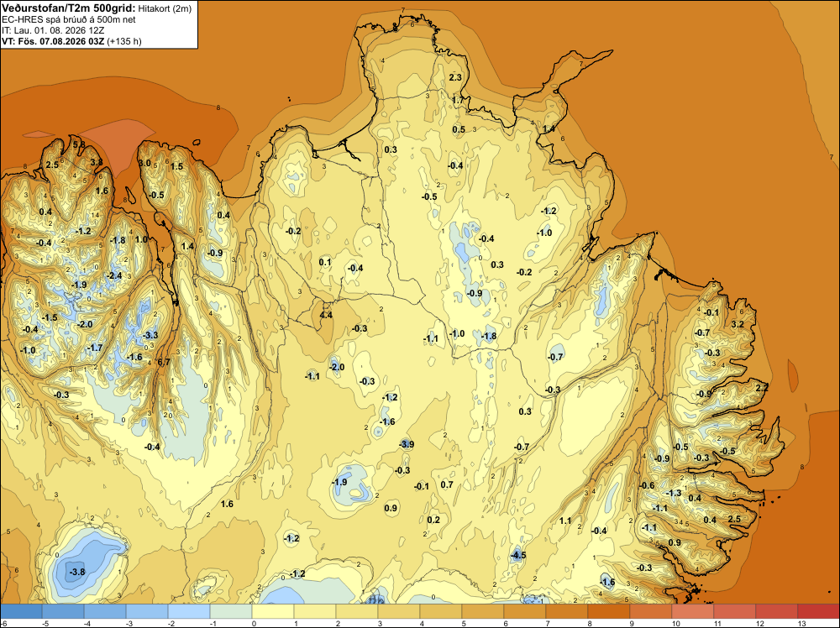
Task: Select the 'Hitakort (2m)' label in the header
Action: click(165, 8)
